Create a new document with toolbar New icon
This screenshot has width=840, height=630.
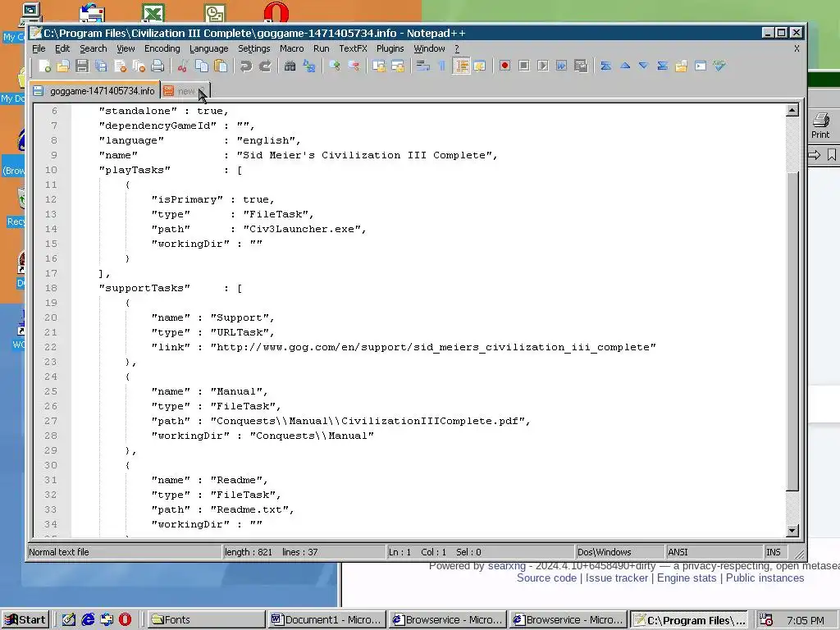click(44, 66)
